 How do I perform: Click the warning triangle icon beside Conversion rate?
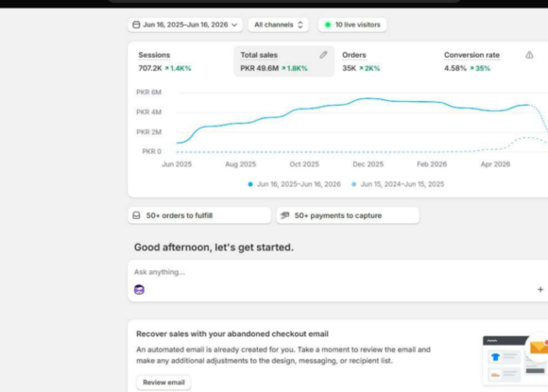529,55
